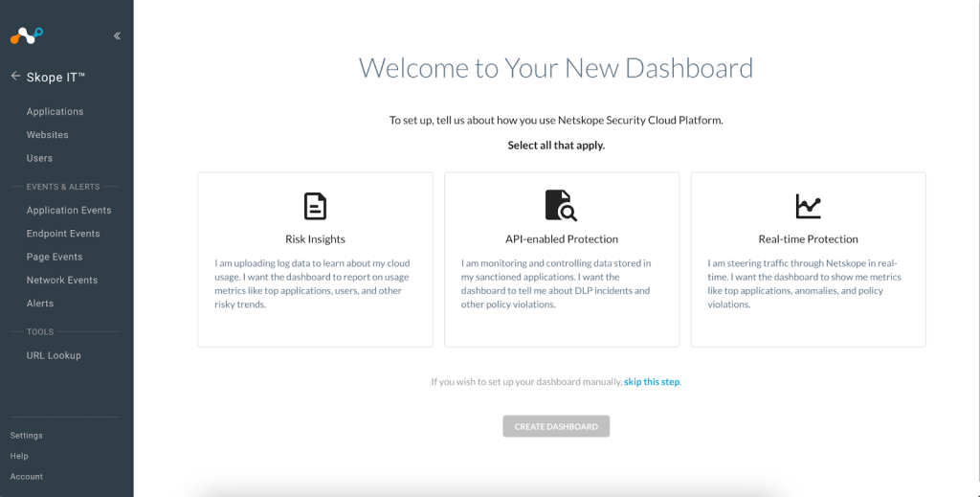Open Application Events section
Screen dimensions: 980x497
69,210
